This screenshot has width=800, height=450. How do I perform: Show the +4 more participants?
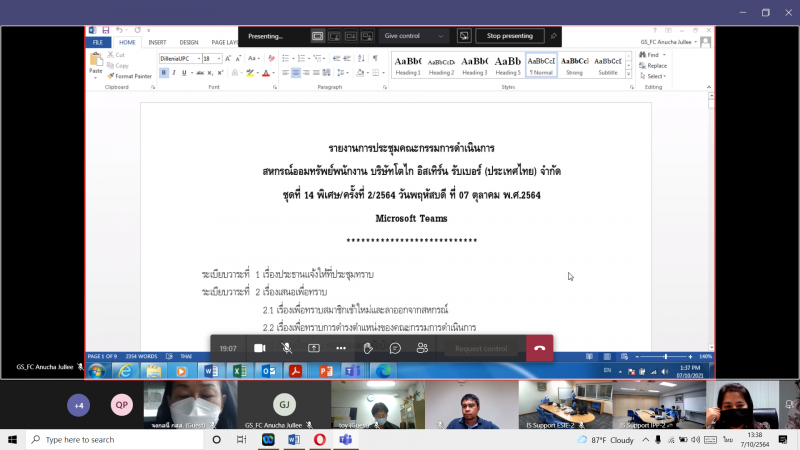coord(79,406)
